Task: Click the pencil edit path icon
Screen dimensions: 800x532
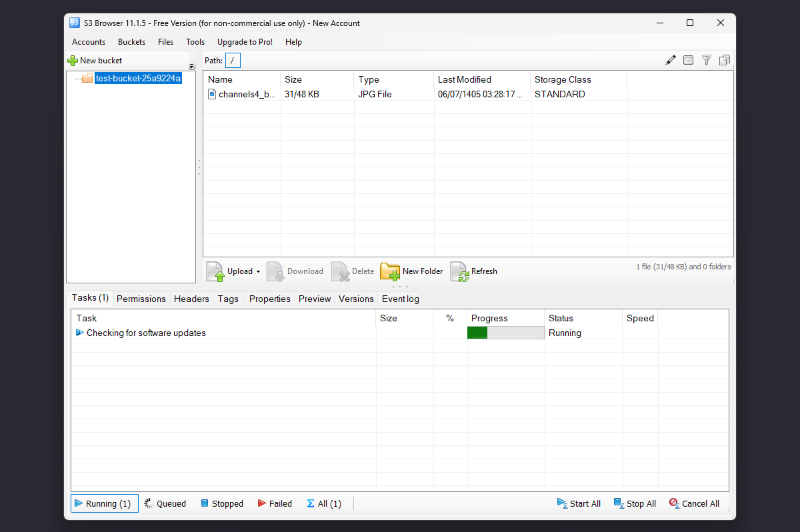Action: pos(671,60)
